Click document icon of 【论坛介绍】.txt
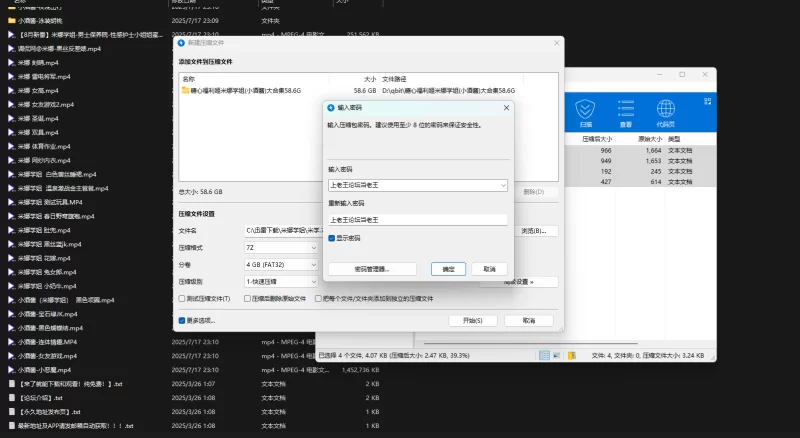This screenshot has height=438, width=800. (11, 398)
